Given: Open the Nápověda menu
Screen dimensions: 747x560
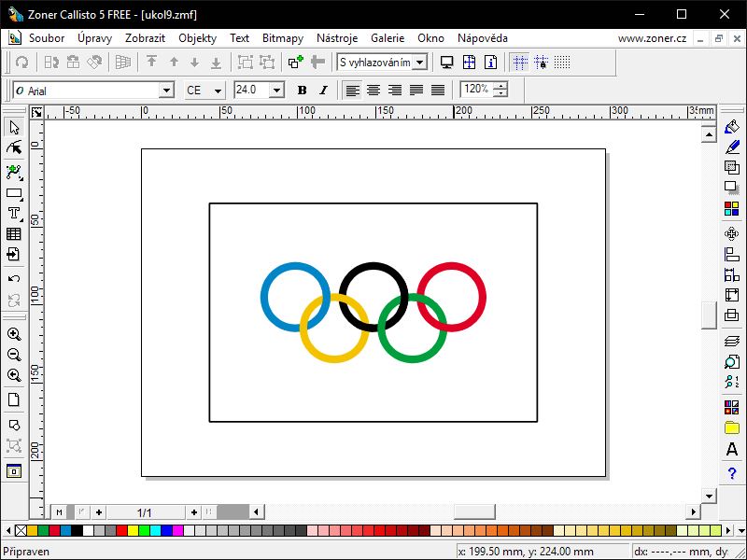Looking at the screenshot, I should coord(482,38).
